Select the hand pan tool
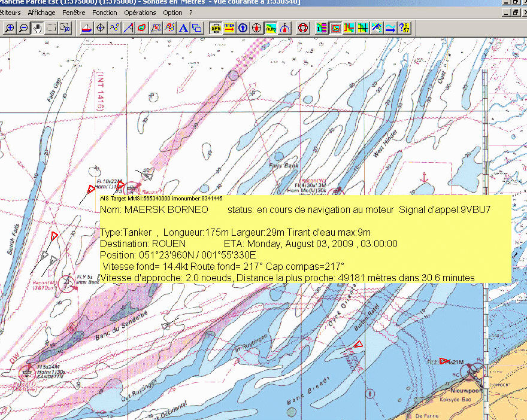The image size is (527, 420). (x=37, y=28)
